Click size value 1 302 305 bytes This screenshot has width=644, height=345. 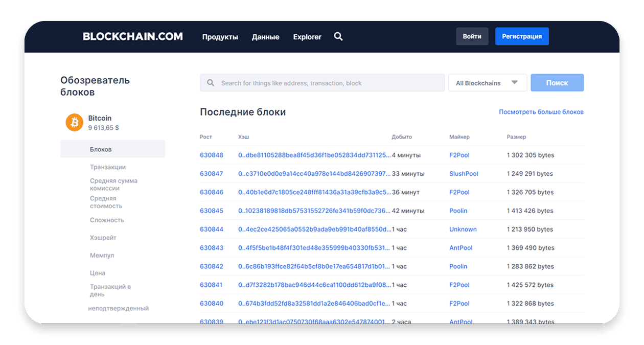click(x=531, y=155)
